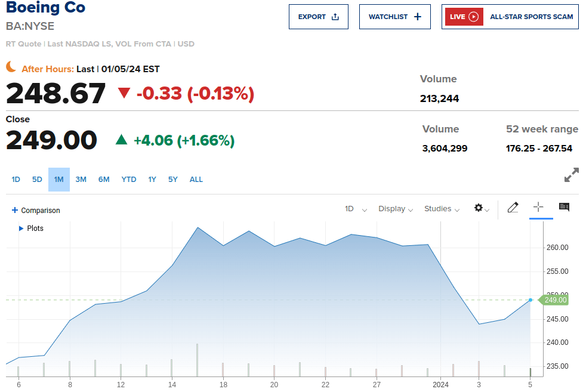
Task: Click the blue last-price dot on chart
Action: pos(530,300)
